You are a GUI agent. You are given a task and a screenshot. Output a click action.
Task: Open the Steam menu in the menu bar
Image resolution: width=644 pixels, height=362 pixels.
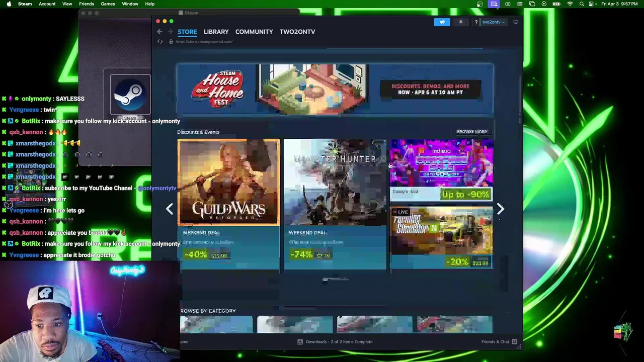[25, 4]
